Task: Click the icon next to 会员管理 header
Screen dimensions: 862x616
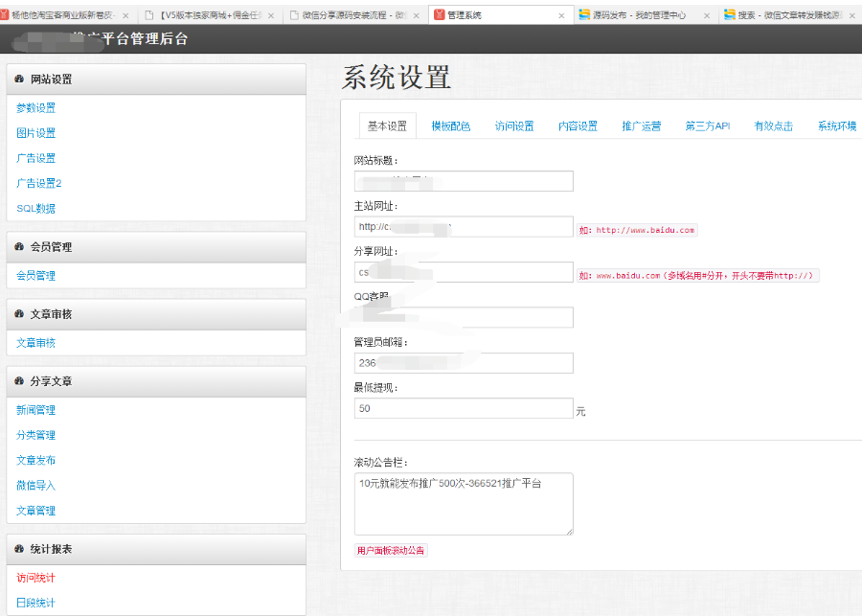Action: click(x=19, y=246)
